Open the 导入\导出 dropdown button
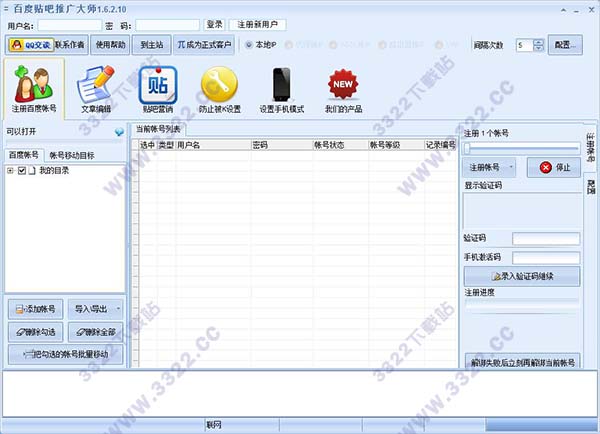 pos(95,309)
